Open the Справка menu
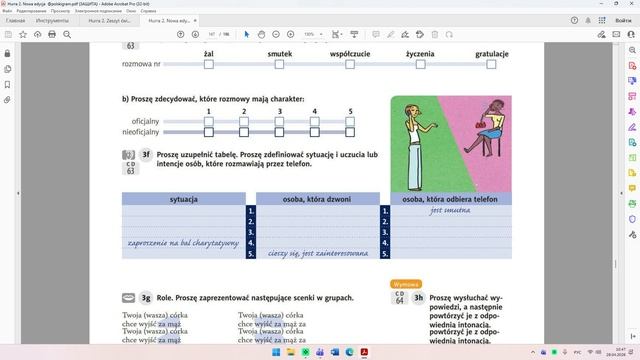The height and width of the screenshot is (360, 640). (x=149, y=11)
